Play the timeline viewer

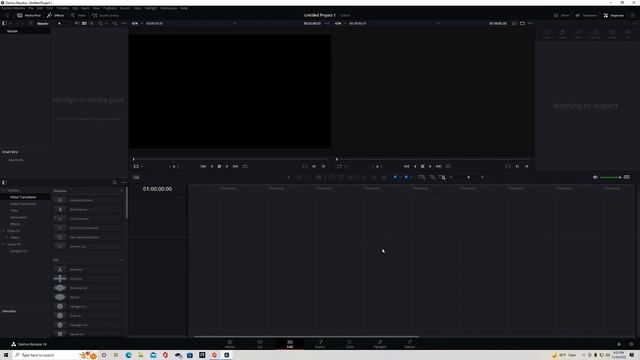pos(430,166)
